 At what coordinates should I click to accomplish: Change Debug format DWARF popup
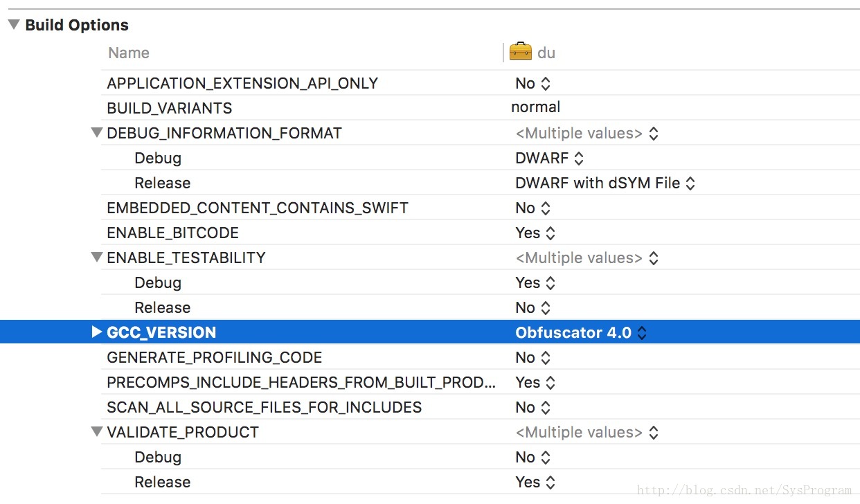549,159
